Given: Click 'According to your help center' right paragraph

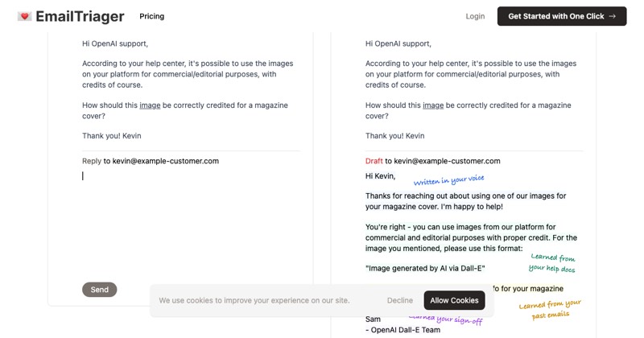Looking at the screenshot, I should [471, 74].
